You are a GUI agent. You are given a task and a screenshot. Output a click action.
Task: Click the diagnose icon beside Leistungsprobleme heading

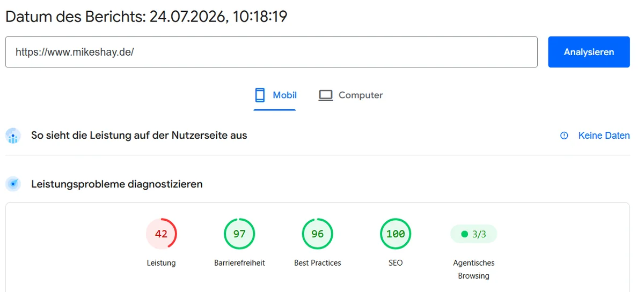point(13,184)
